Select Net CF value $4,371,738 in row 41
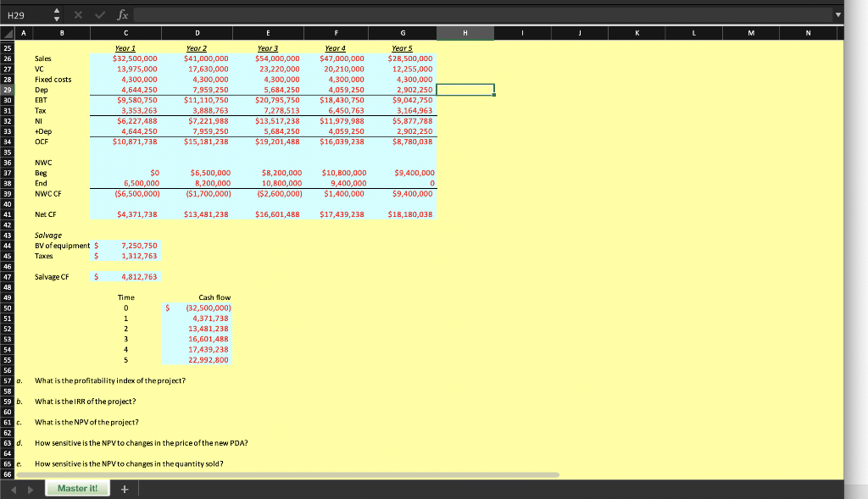The height and width of the screenshot is (499, 868). tap(136, 214)
